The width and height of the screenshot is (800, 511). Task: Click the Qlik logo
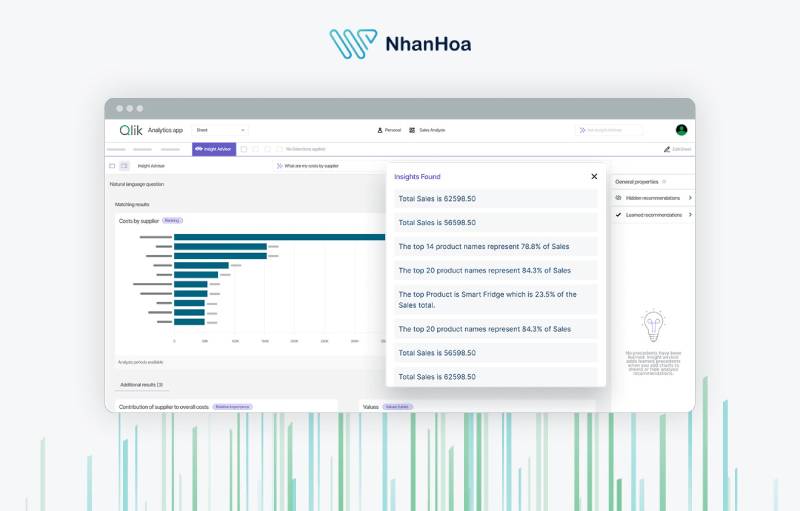click(131, 131)
